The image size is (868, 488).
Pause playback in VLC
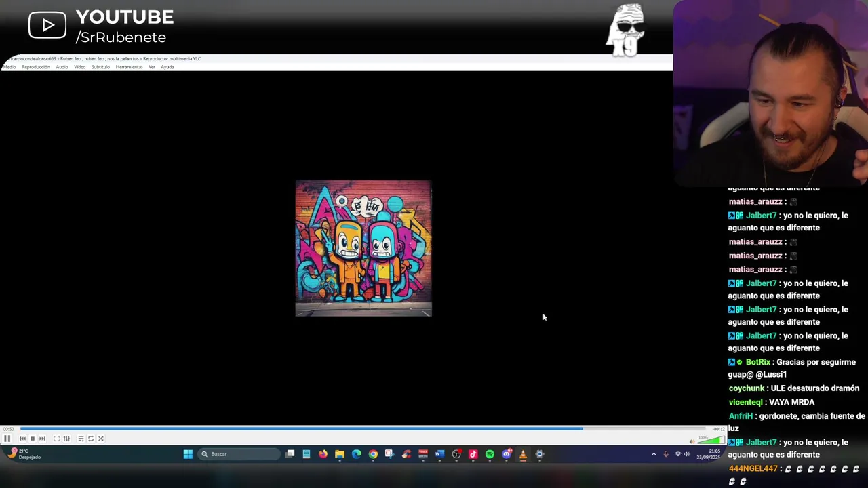[7, 439]
